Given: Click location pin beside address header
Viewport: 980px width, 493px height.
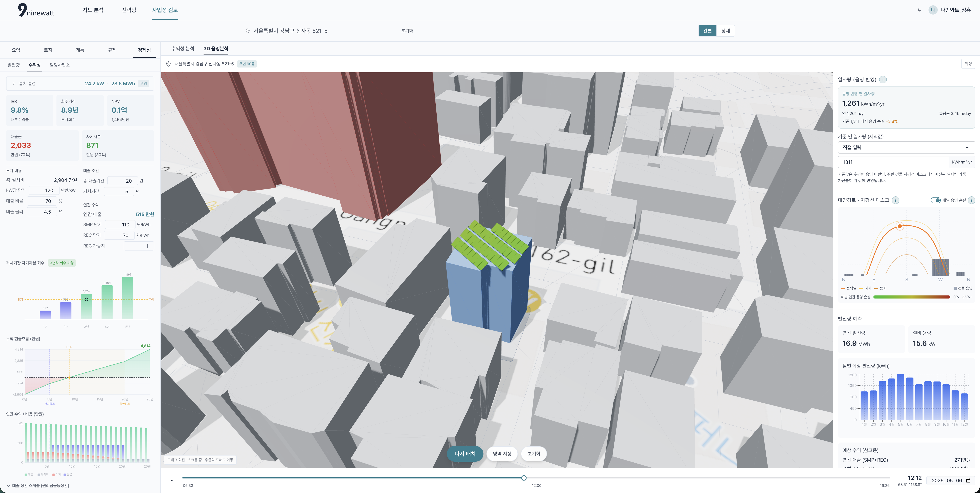Looking at the screenshot, I should (248, 31).
